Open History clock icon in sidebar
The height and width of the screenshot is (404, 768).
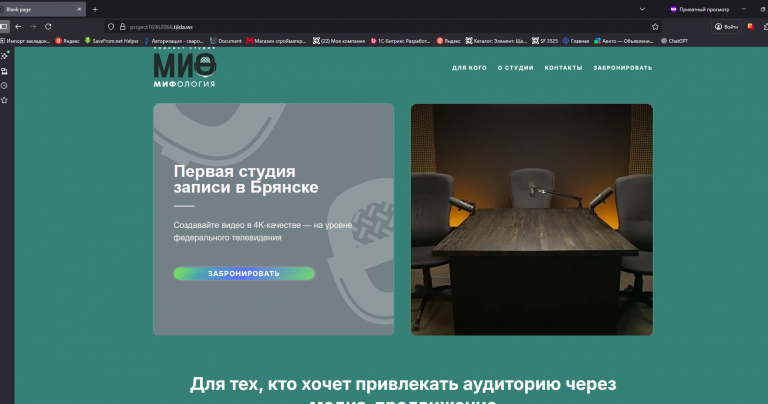pyautogui.click(x=4, y=86)
